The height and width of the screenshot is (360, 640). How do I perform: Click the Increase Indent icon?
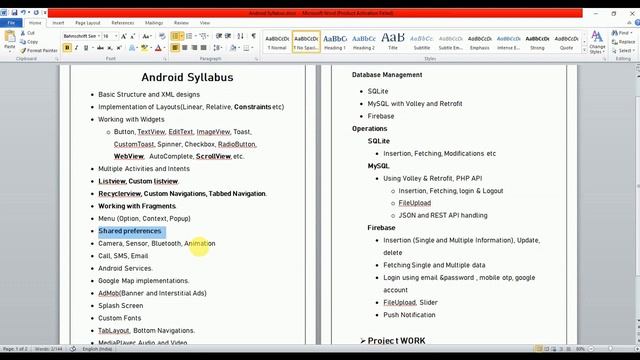(228, 36)
